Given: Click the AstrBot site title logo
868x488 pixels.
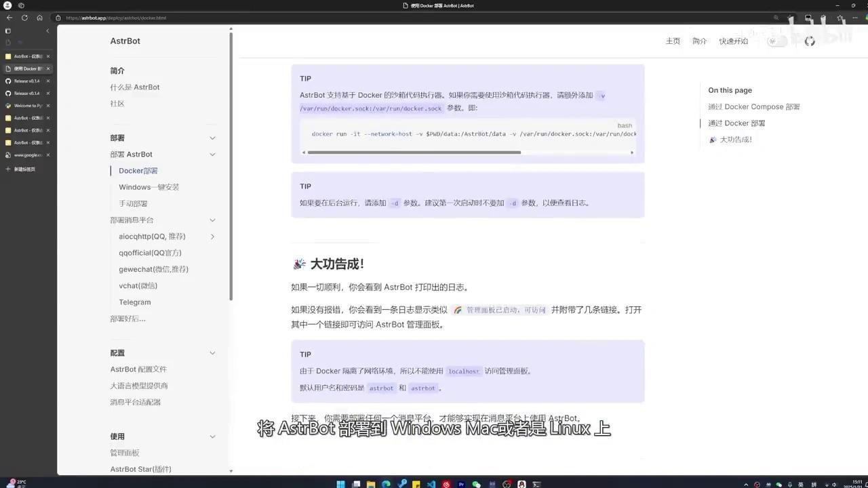Looking at the screenshot, I should tap(125, 41).
